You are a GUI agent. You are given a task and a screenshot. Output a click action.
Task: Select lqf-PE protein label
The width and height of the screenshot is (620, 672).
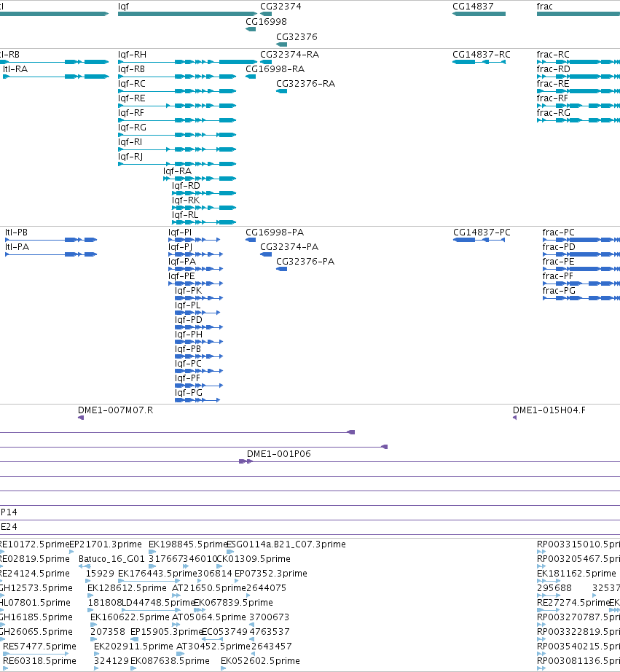click(181, 276)
